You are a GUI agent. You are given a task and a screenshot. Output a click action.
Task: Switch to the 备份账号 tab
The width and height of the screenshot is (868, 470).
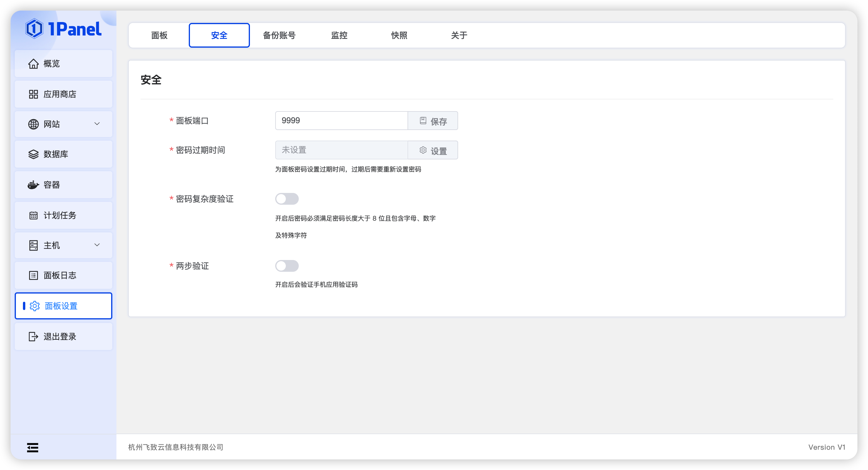(279, 35)
